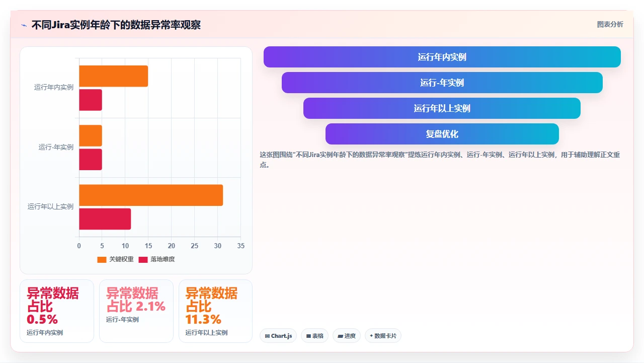Select the 运行-年实例 funnel bar
Screen dimensions: 644x363
442,83
